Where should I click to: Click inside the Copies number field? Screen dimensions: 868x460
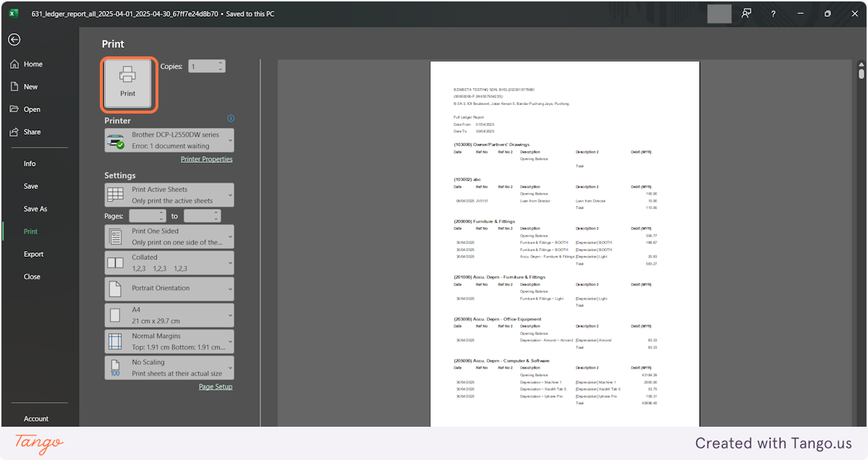[x=202, y=66]
